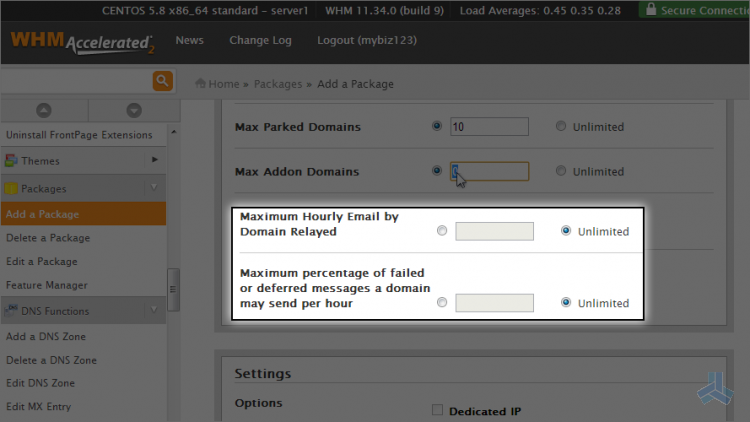
Task: Open the Change Log menu item
Action: [260, 40]
